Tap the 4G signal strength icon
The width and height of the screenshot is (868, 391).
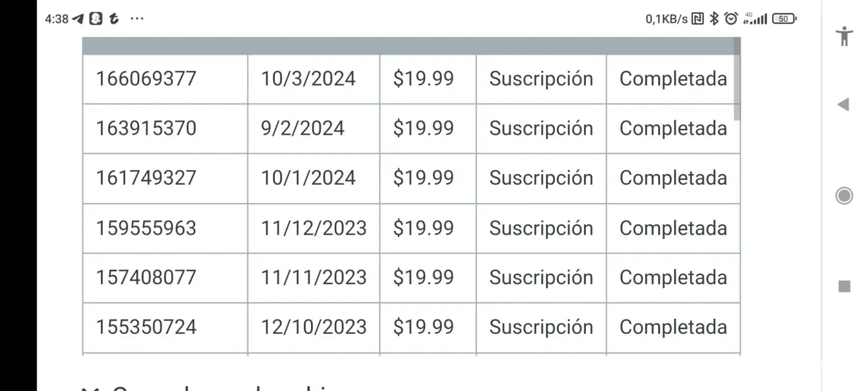point(755,19)
